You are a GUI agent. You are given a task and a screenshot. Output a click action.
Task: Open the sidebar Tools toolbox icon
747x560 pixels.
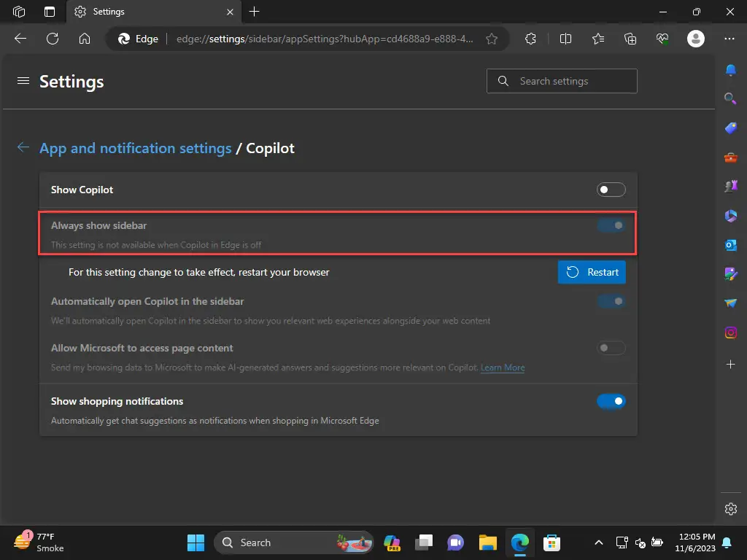730,157
